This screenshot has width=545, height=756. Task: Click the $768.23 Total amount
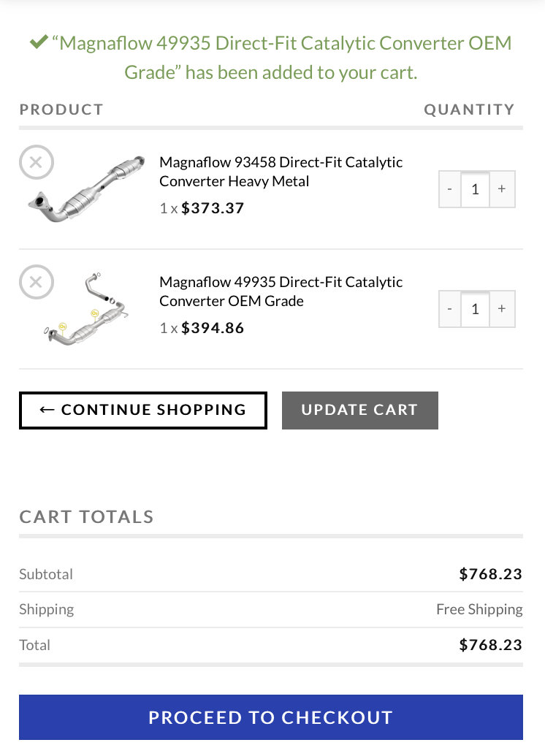[x=490, y=645]
